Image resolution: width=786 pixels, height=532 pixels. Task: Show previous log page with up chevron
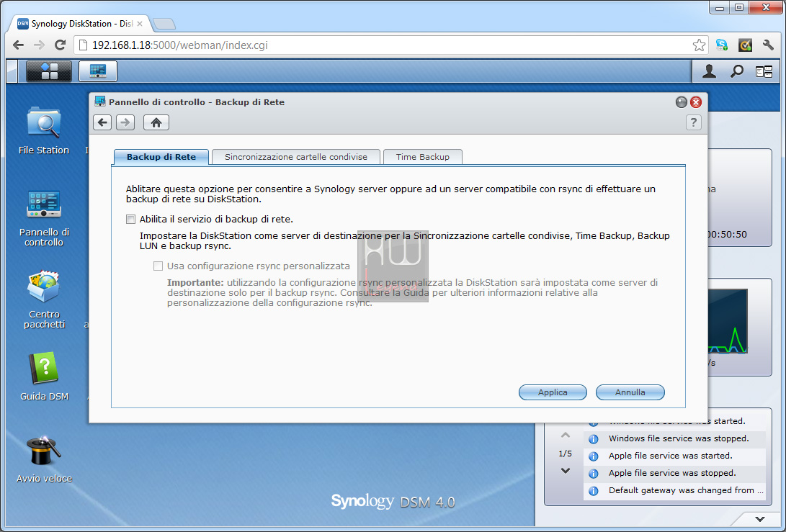566,435
